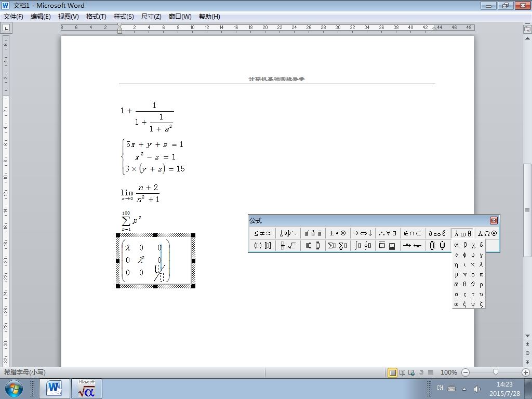Switch to Outline view
This screenshot has height=399, width=532.
pos(421,373)
